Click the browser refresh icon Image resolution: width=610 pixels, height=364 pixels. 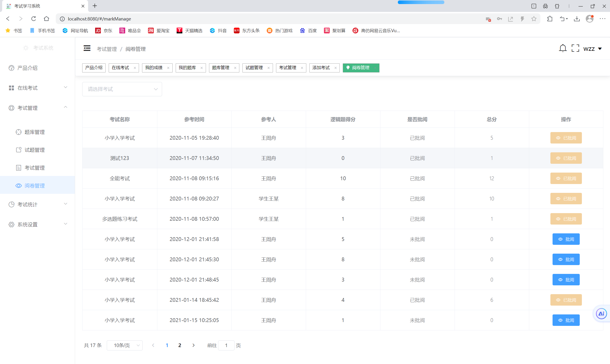(x=34, y=19)
